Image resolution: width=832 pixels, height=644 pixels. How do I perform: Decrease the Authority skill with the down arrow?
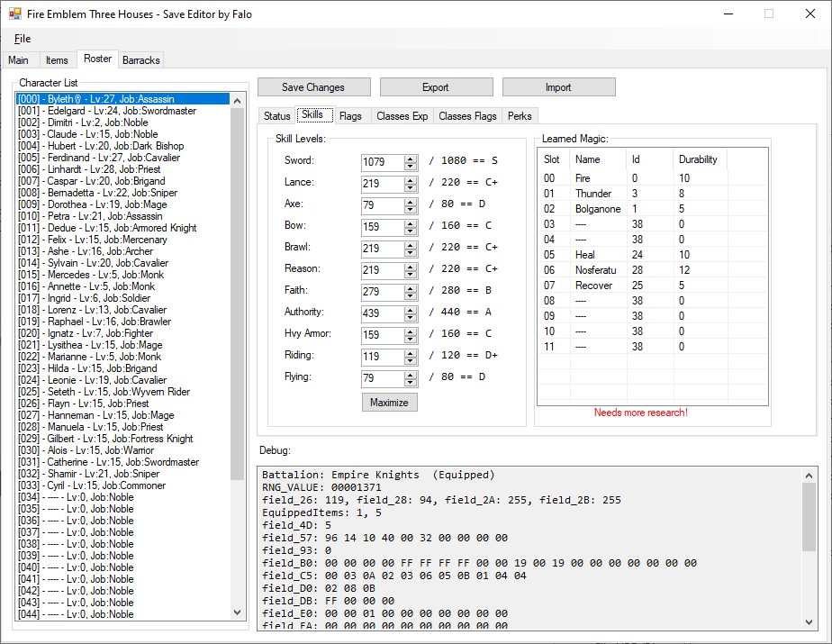(411, 317)
